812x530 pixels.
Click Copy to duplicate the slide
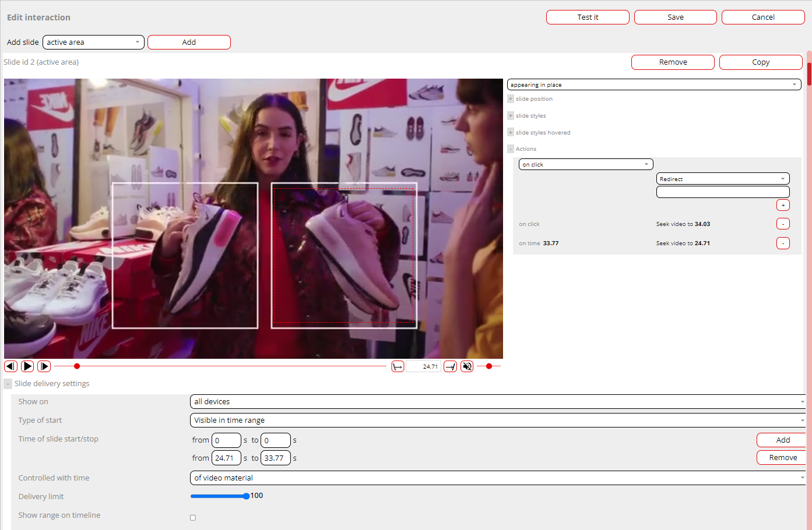coord(761,62)
